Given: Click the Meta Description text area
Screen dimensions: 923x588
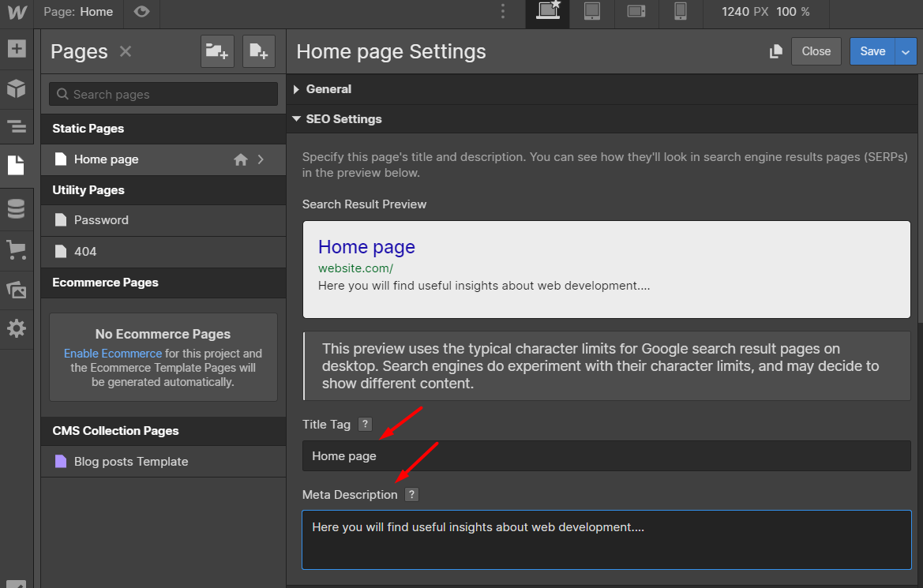Looking at the screenshot, I should [606, 540].
